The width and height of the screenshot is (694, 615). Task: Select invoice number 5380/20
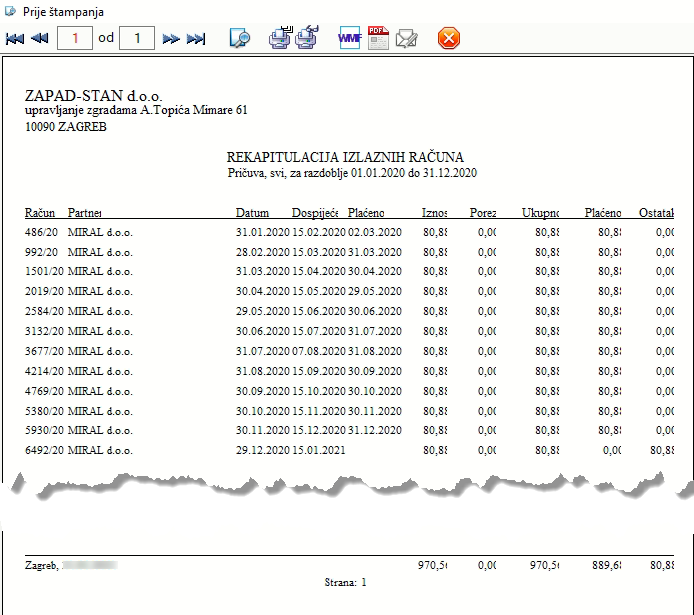click(x=44, y=411)
